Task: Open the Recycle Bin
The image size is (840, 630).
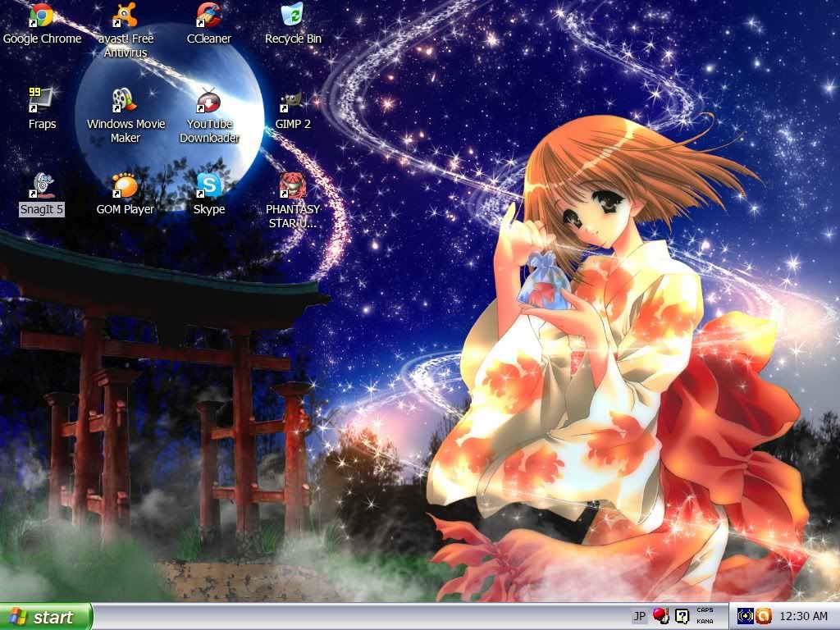Action: pyautogui.click(x=293, y=24)
